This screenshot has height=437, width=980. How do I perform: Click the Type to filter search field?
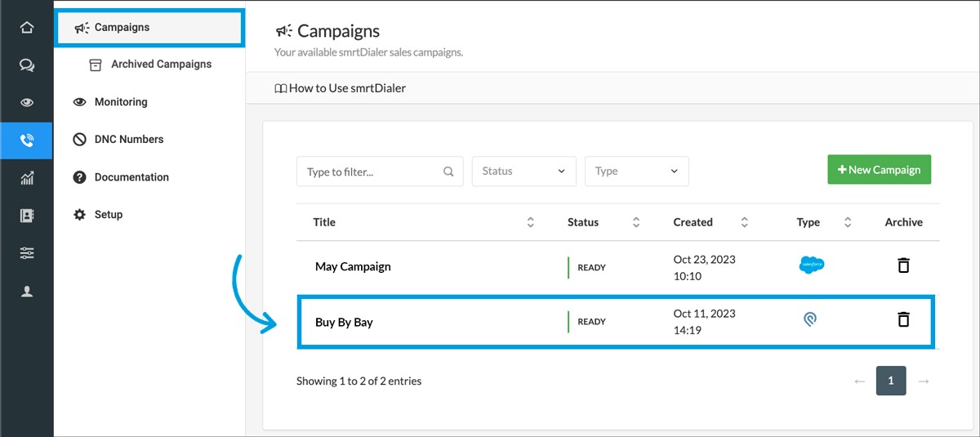click(373, 172)
